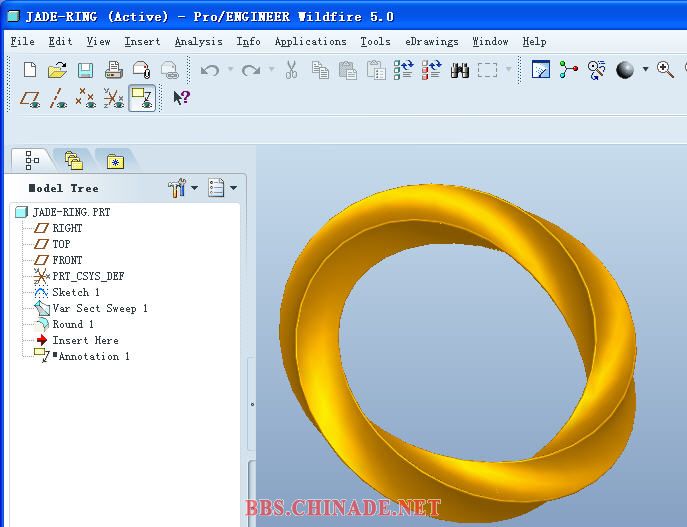This screenshot has width=687, height=527.
Task: Open the Info menu
Action: tap(248, 42)
